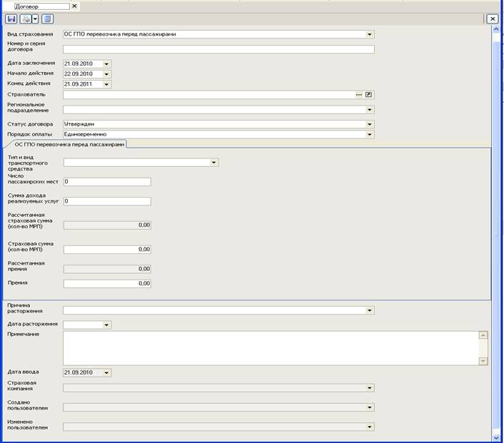
Task: Click the Страхователь open-record arrow icon
Action: pyautogui.click(x=369, y=94)
